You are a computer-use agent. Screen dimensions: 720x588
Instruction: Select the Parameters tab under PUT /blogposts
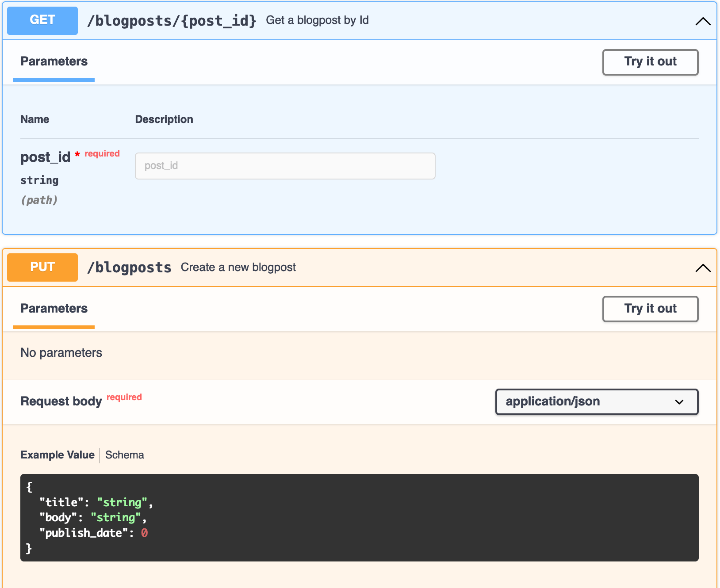click(54, 308)
